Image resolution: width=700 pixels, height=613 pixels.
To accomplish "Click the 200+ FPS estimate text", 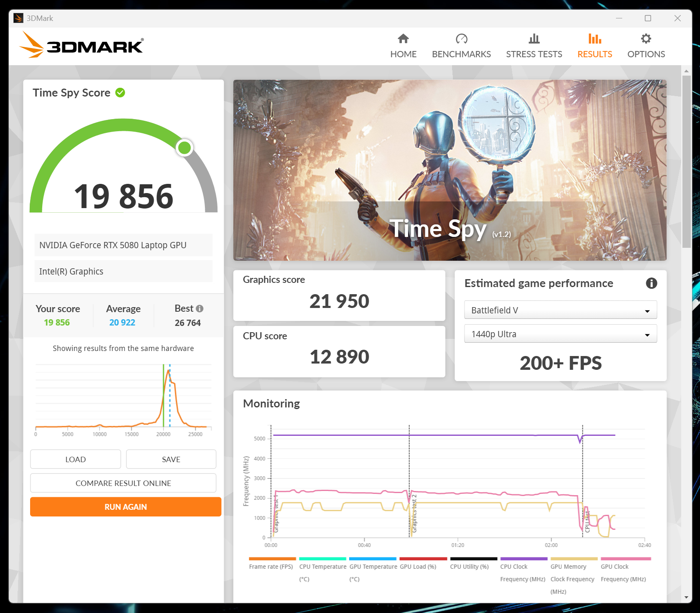I will (560, 363).
